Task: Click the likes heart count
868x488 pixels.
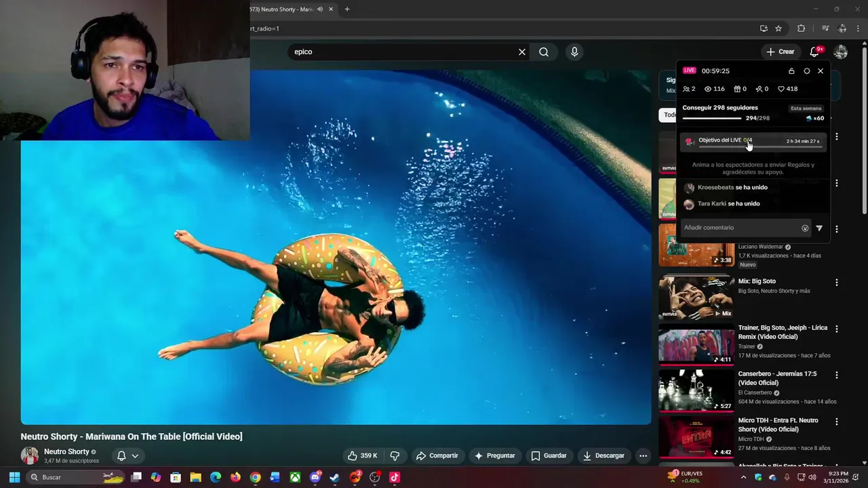Action: tap(787, 89)
